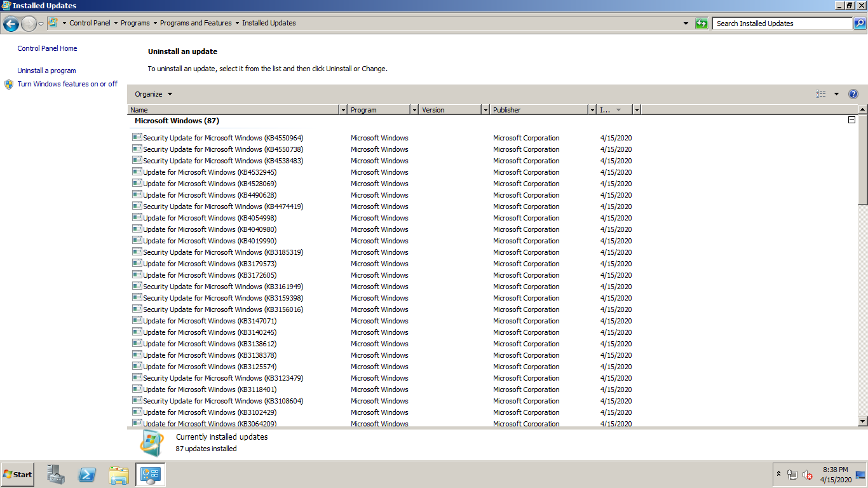Focus the Search Installed Updates field

(x=782, y=24)
